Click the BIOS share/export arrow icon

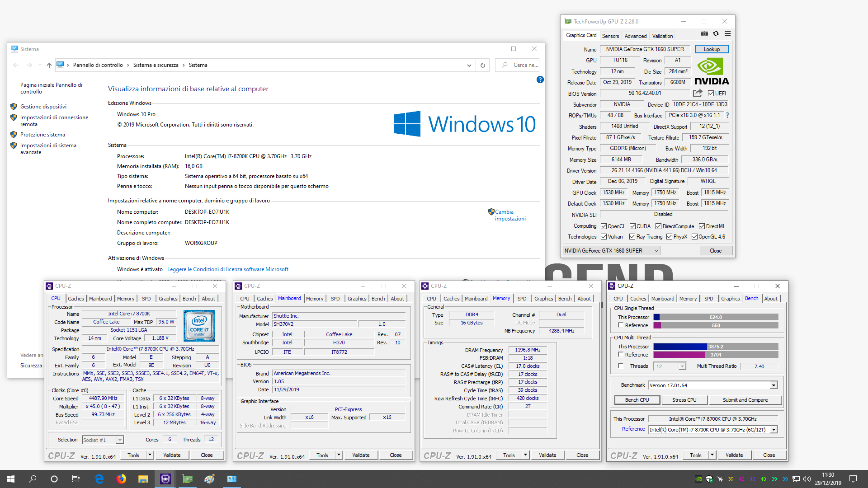pos(698,93)
